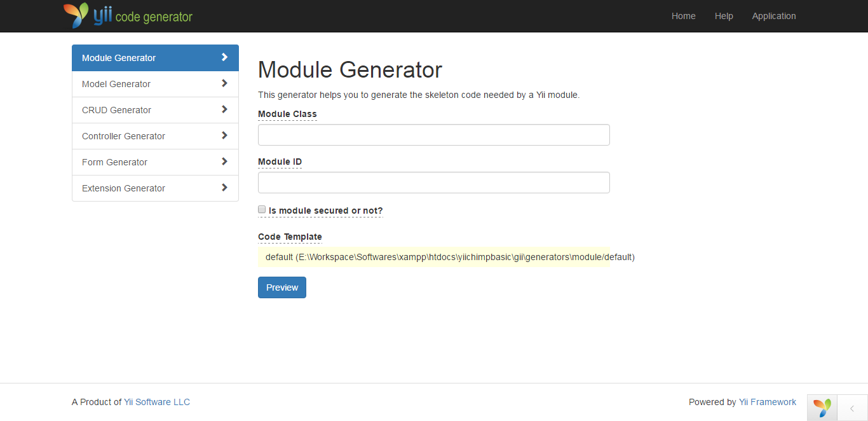This screenshot has height=421, width=868.
Task: Click the Code Template label
Action: click(290, 237)
